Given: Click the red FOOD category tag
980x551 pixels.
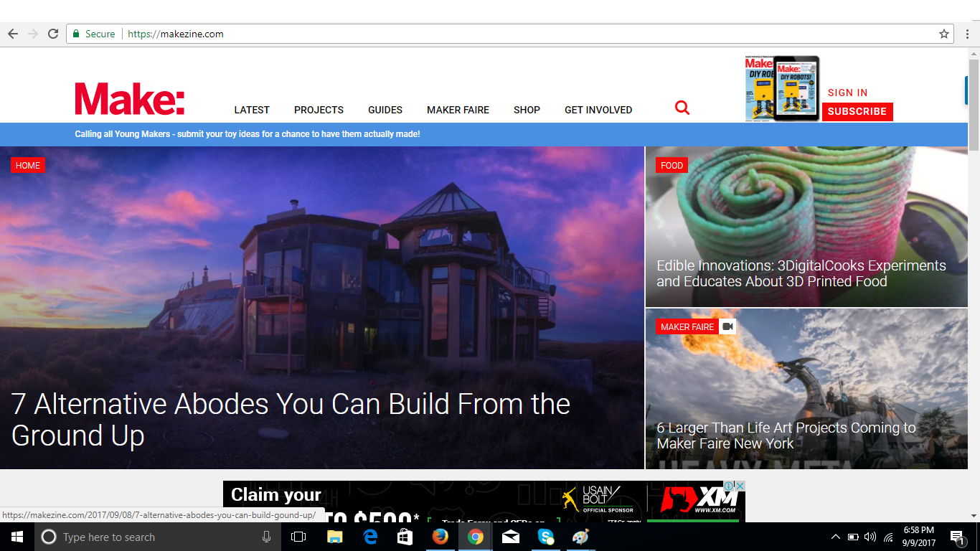Looking at the screenshot, I should pos(672,165).
